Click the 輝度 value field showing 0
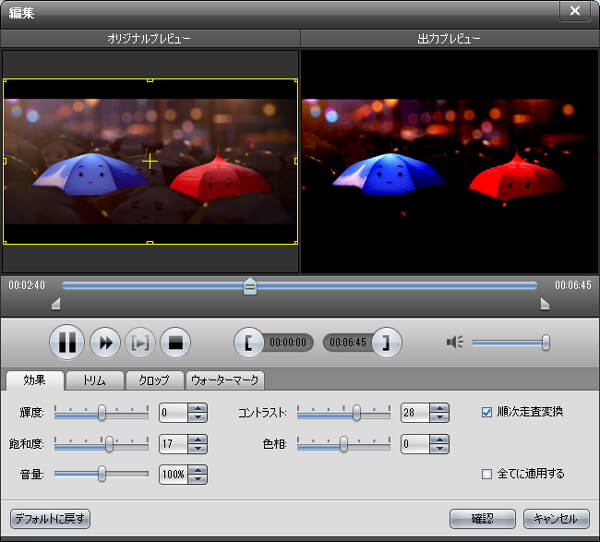This screenshot has height=542, width=600. (173, 413)
